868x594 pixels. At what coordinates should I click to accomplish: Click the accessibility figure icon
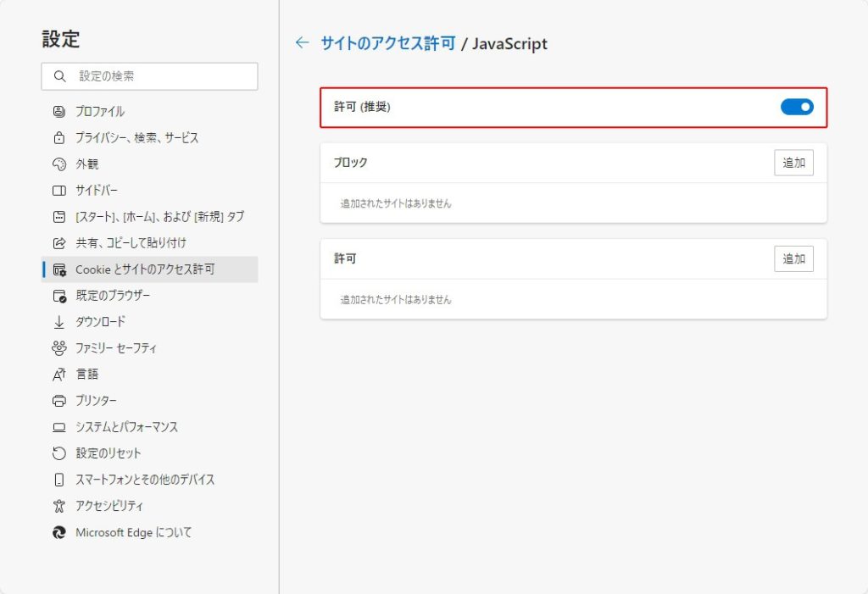pyautogui.click(x=58, y=506)
